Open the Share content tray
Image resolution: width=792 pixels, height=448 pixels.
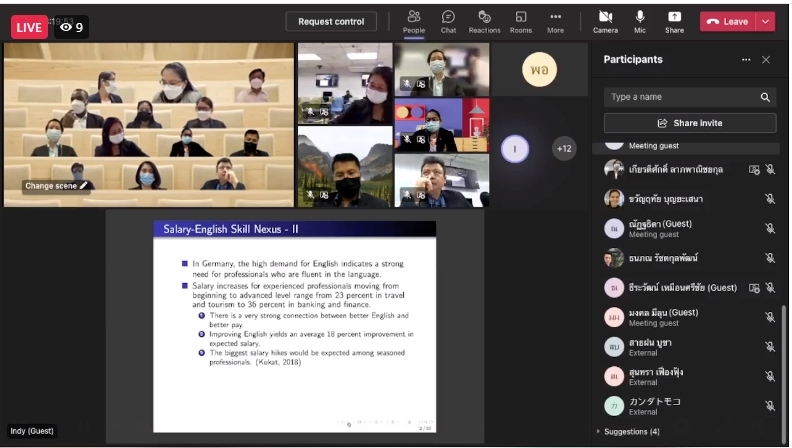(x=674, y=22)
